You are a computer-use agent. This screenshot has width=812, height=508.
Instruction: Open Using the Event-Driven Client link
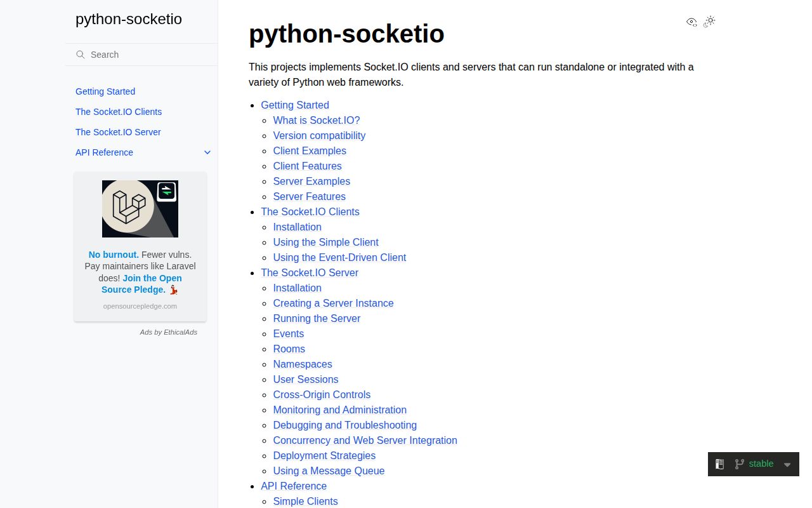339,258
